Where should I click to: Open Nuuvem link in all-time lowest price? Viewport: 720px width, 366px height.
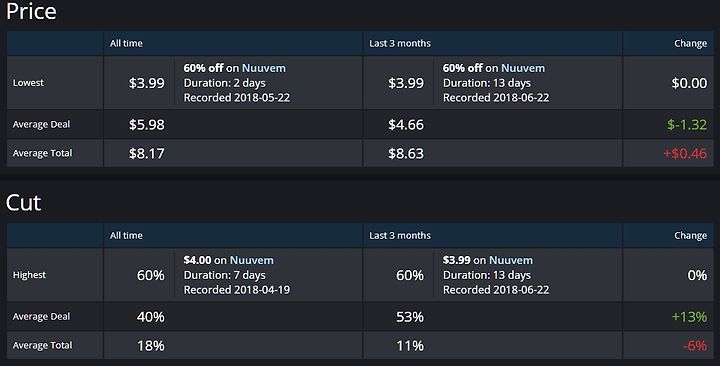tap(264, 68)
